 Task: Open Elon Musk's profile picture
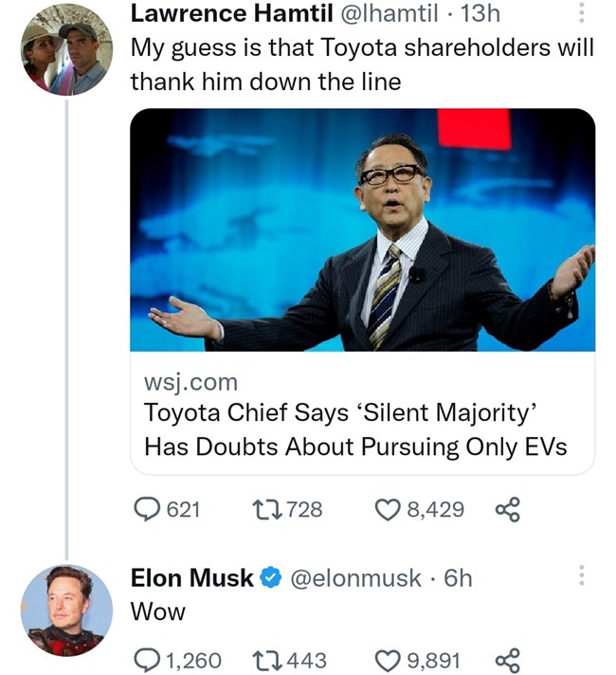point(66,610)
